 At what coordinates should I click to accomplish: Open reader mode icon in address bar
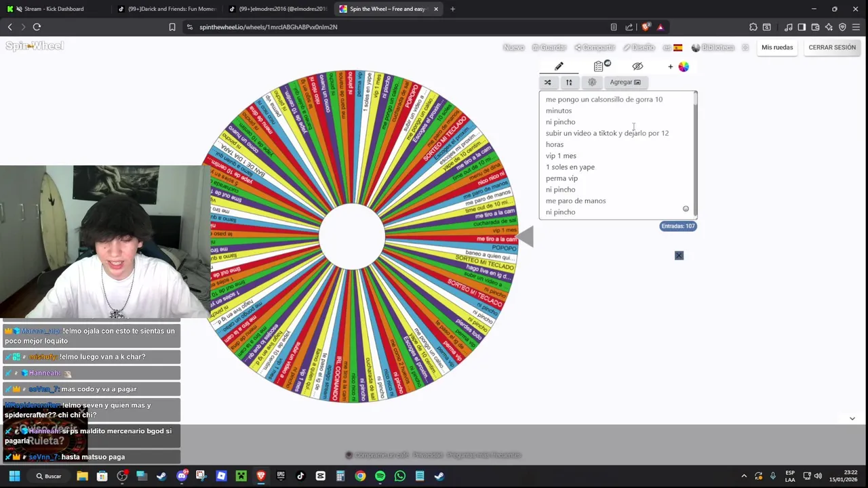coord(614,27)
